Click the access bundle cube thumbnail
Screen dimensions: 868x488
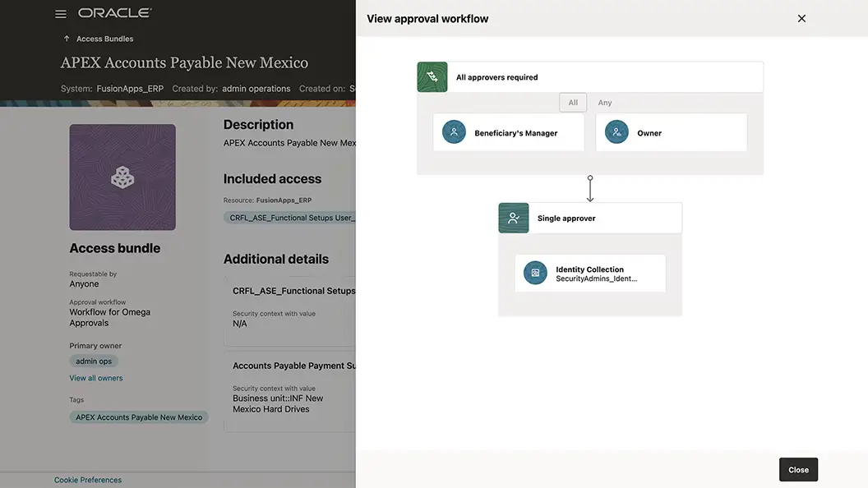pos(122,177)
